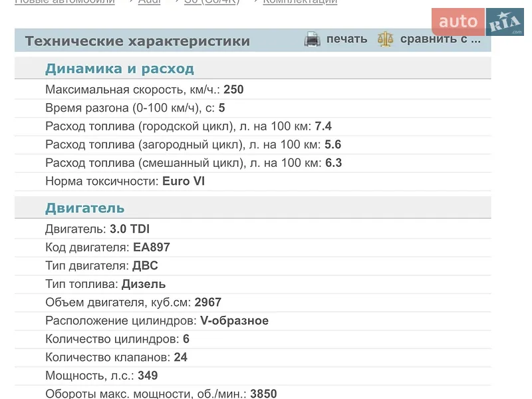Open the auto RIA logo

[477, 22]
